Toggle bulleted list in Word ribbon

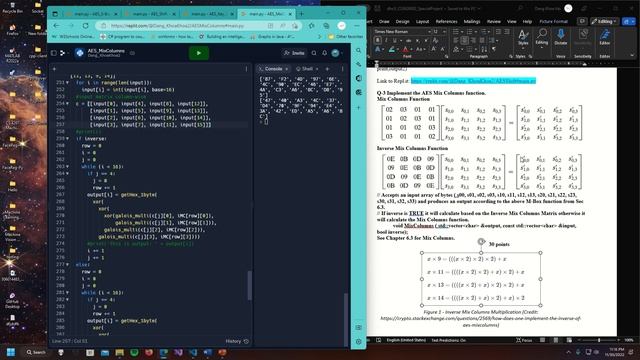click(456, 31)
